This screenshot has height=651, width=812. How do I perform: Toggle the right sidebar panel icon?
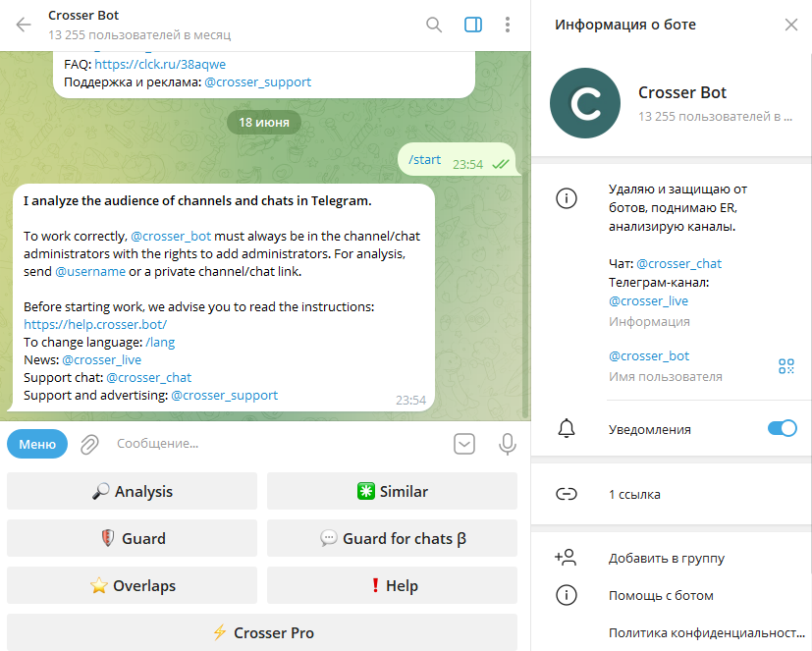[x=473, y=25]
